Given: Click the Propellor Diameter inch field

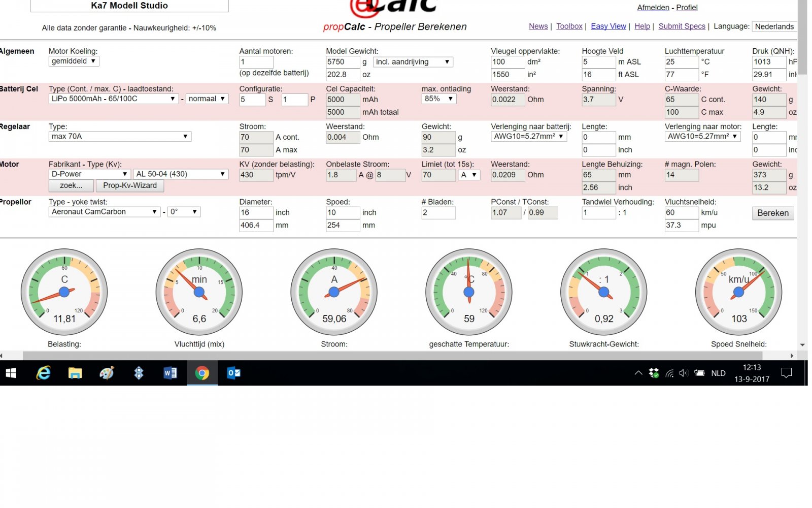Looking at the screenshot, I should [x=256, y=213].
